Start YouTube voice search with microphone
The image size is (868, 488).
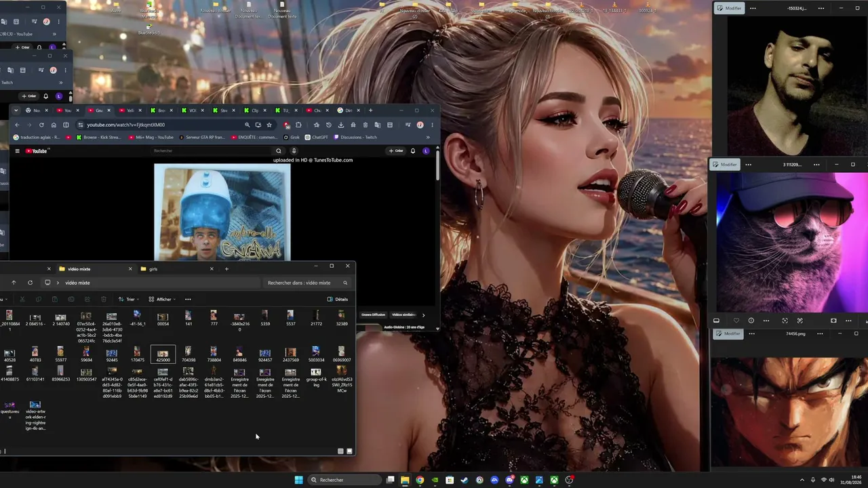point(294,150)
